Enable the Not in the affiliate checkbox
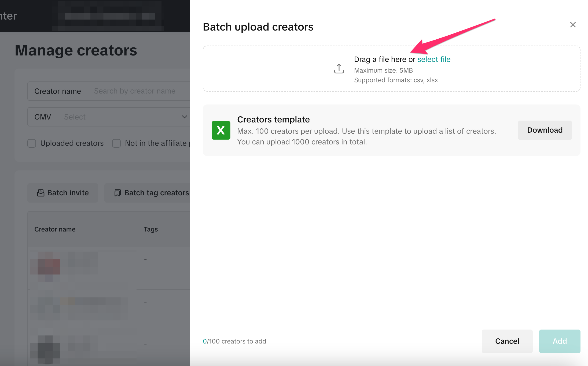The height and width of the screenshot is (366, 588). (116, 143)
